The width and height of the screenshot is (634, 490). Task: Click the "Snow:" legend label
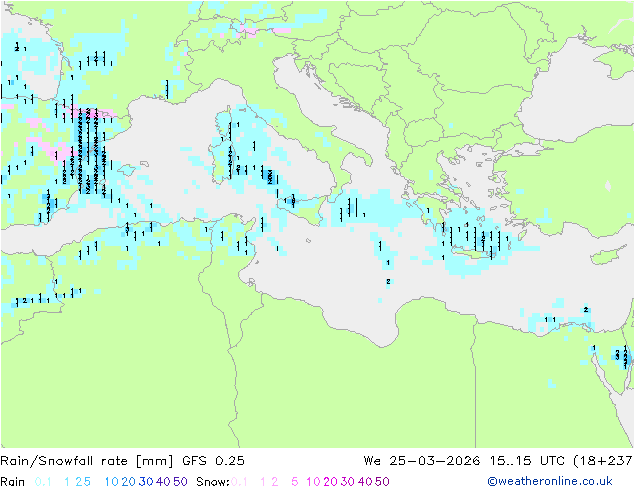pos(213,482)
